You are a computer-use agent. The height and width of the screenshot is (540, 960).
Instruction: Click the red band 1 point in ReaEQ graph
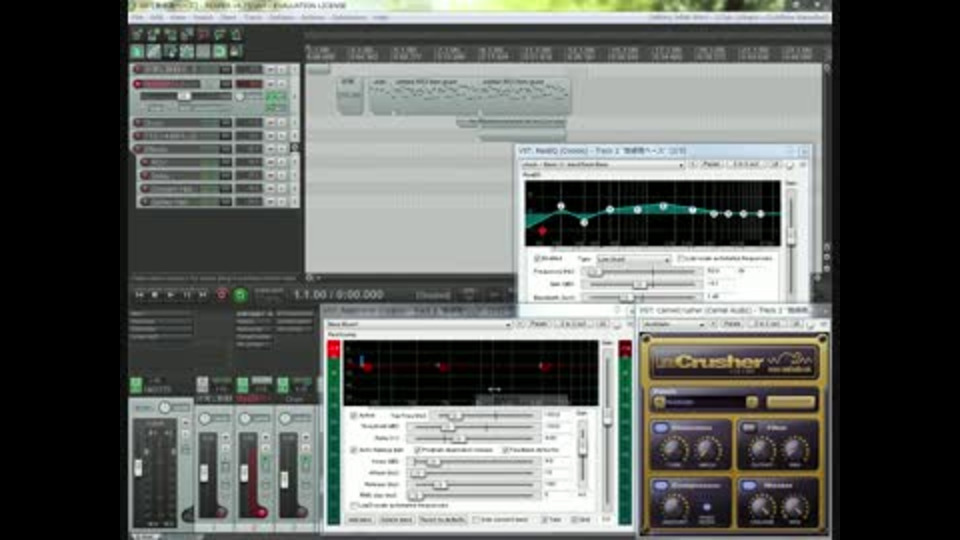542,231
